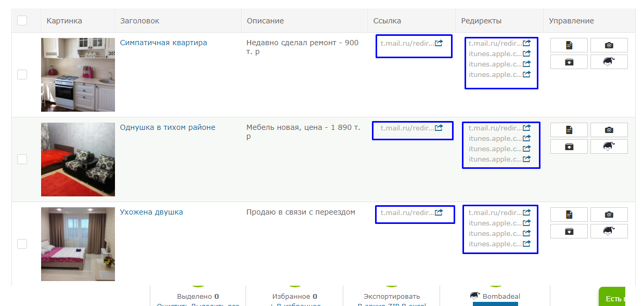Open last itunes.apple redirect arrow icon, Симпатичная квартира row
The width and height of the screenshot is (644, 306).
coord(526,74)
